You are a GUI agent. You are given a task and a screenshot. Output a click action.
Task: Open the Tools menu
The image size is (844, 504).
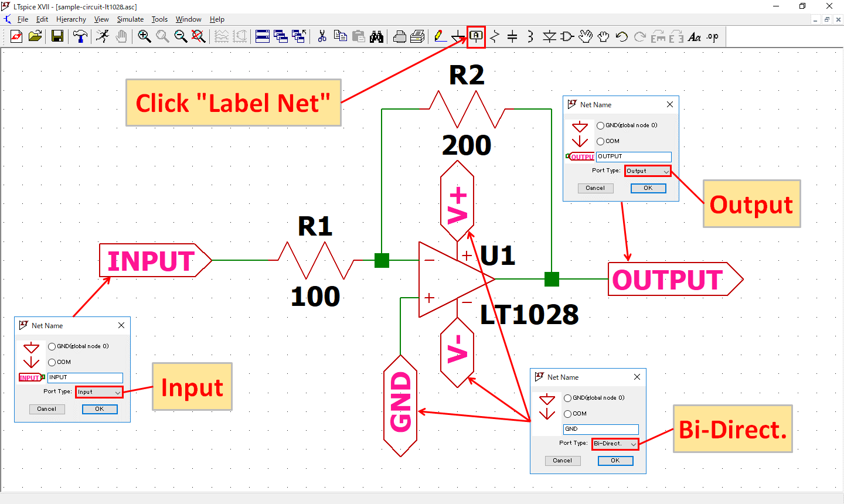(x=159, y=19)
